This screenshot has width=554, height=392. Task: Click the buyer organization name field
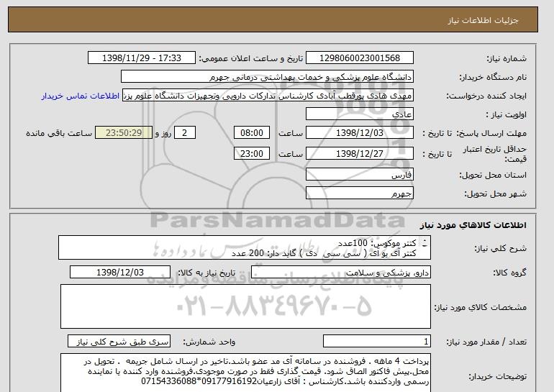pyautogui.click(x=267, y=77)
